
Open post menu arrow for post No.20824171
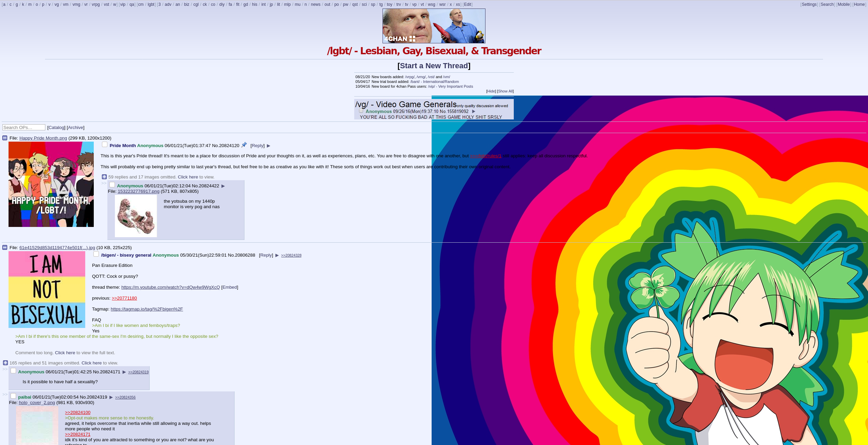pyautogui.click(x=124, y=372)
